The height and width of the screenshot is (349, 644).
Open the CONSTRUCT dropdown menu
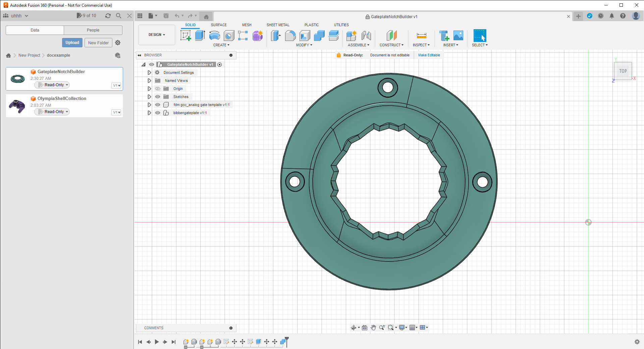click(x=391, y=45)
